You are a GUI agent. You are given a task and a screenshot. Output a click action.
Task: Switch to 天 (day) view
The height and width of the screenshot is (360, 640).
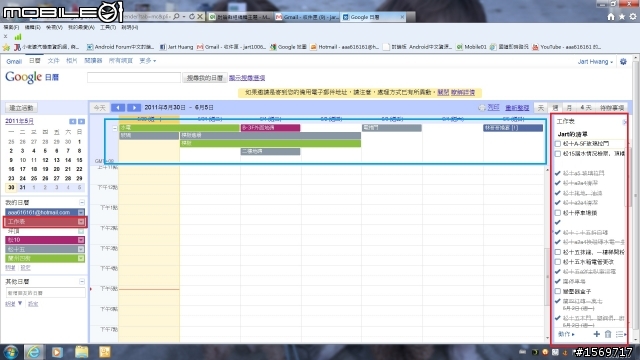pos(541,108)
